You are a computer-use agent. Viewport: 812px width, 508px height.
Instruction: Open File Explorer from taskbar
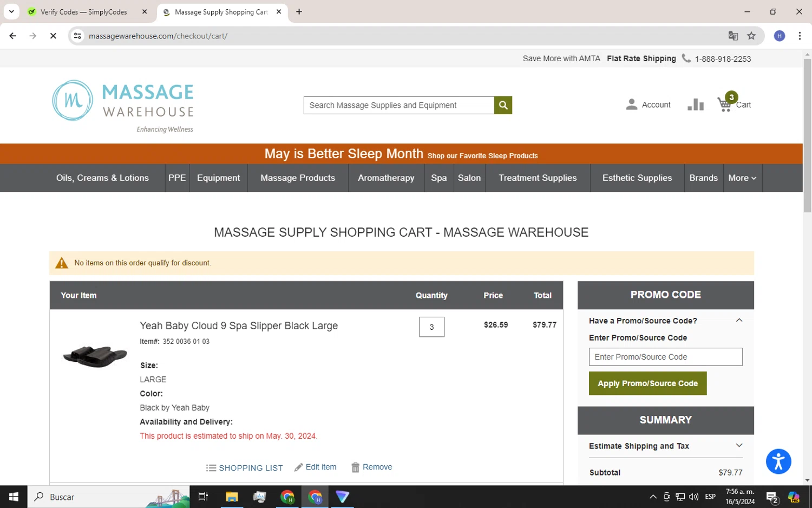click(x=232, y=497)
